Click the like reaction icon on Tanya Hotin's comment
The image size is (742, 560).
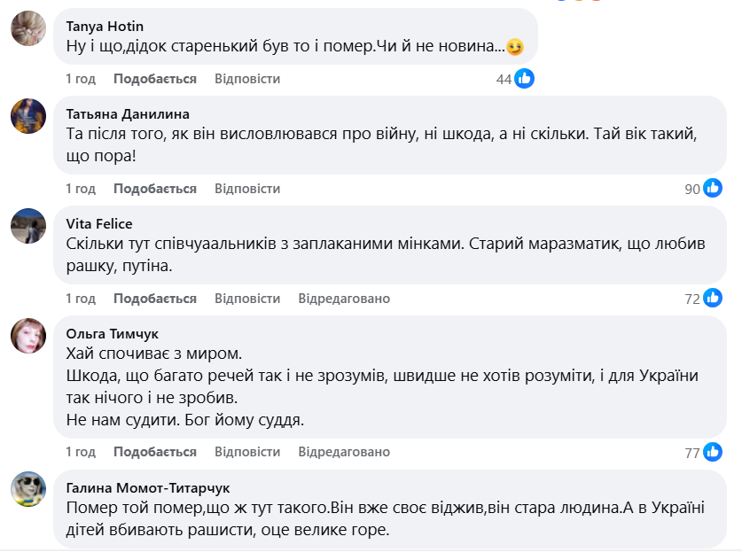click(x=525, y=79)
